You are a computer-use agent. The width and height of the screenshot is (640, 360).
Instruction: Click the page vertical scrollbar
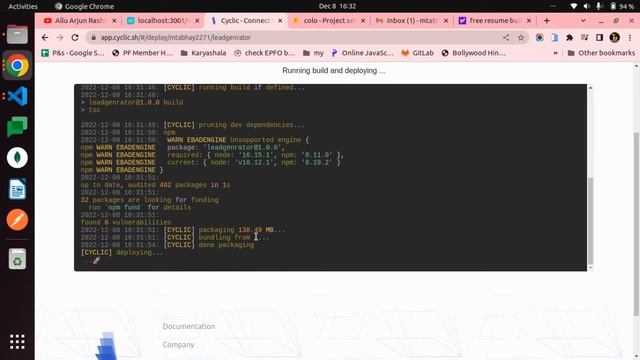pyautogui.click(x=636, y=224)
